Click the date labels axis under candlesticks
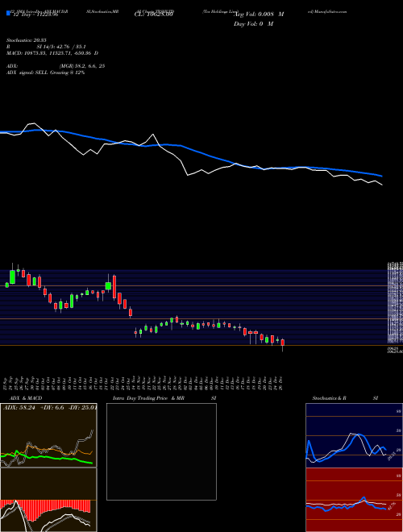The width and height of the screenshot is (403, 532). (144, 383)
